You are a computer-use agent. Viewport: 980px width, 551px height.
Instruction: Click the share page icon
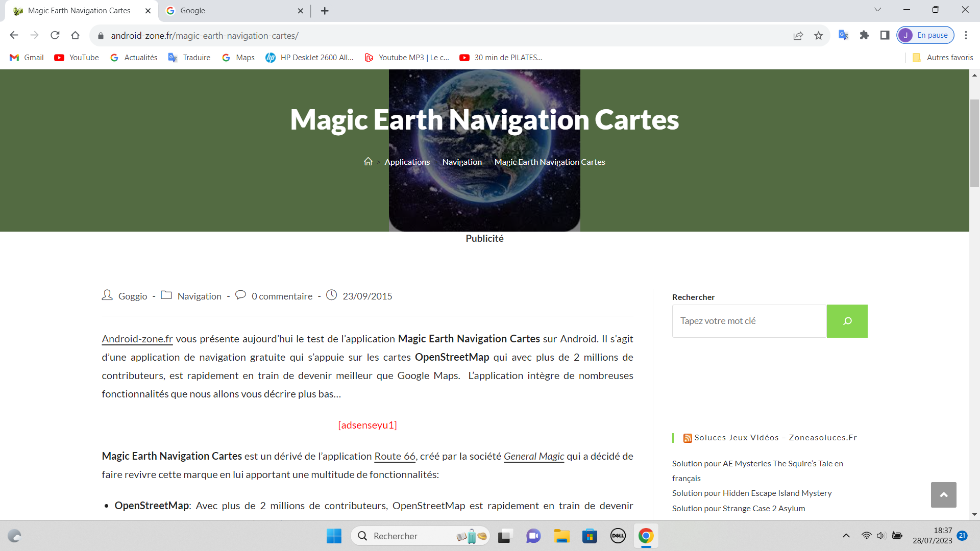798,35
